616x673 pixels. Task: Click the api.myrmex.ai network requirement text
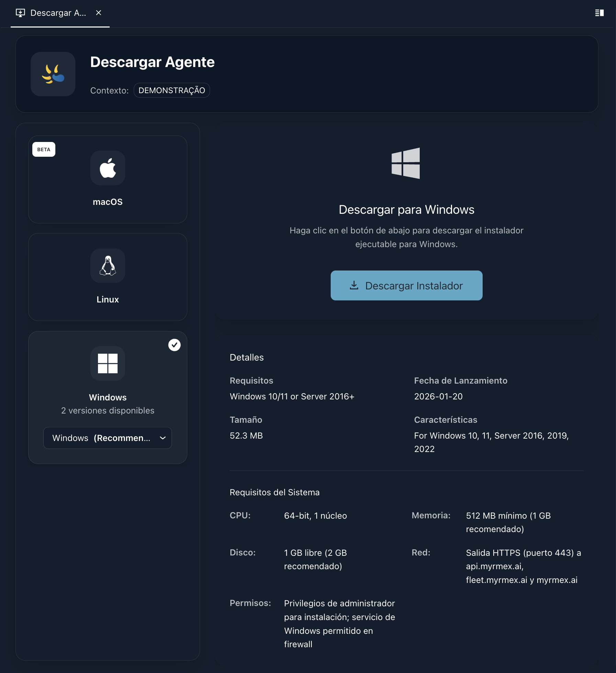[495, 566]
